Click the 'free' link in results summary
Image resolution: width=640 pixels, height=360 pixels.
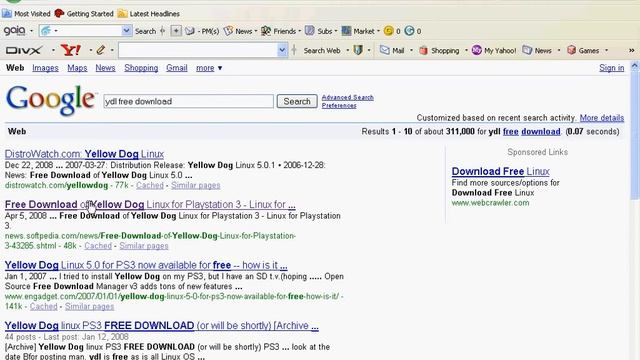click(x=511, y=131)
